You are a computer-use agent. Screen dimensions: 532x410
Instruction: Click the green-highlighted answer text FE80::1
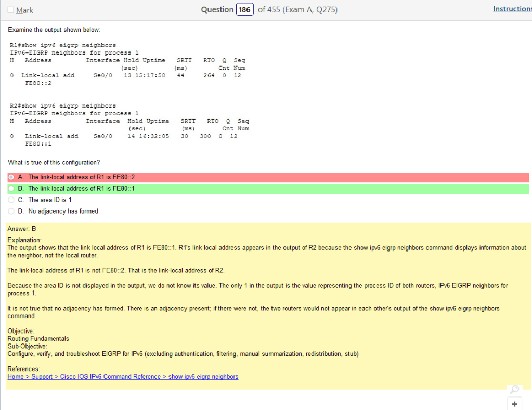pos(81,189)
